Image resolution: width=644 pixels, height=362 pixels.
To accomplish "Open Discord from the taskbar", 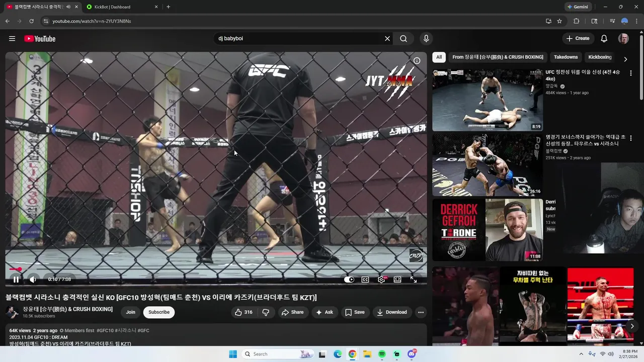I will (412, 354).
